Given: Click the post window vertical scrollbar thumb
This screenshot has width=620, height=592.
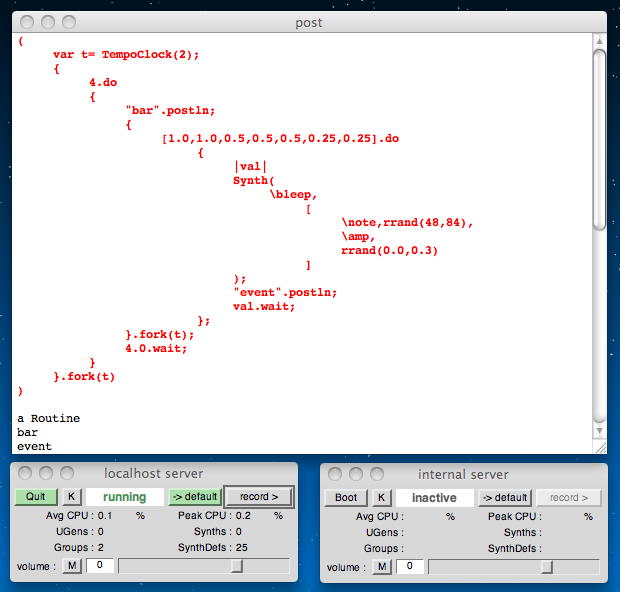Looking at the screenshot, I should 599,140.
